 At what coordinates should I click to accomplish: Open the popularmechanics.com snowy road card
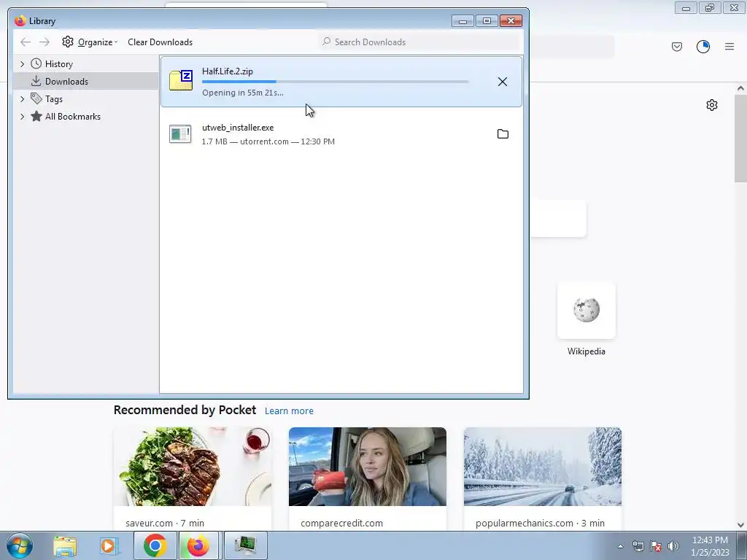pos(543,479)
